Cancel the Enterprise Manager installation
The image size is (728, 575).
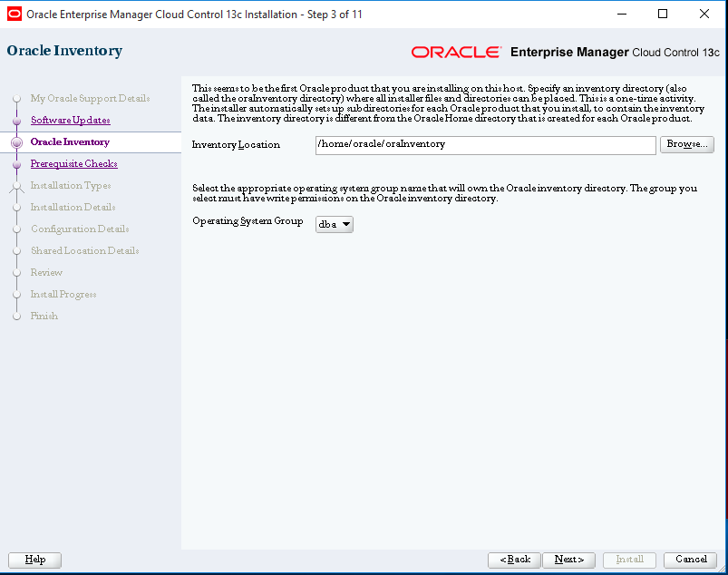coord(689,560)
